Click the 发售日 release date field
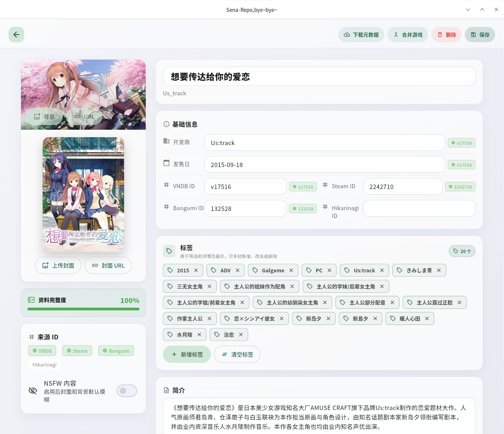Image resolution: width=504 pixels, height=434 pixels. pyautogui.click(x=325, y=165)
